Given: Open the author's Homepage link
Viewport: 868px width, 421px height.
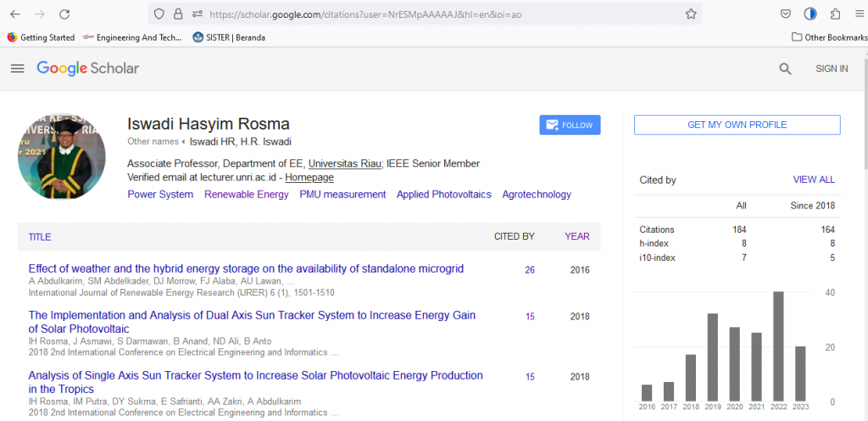Looking at the screenshot, I should pyautogui.click(x=309, y=178).
